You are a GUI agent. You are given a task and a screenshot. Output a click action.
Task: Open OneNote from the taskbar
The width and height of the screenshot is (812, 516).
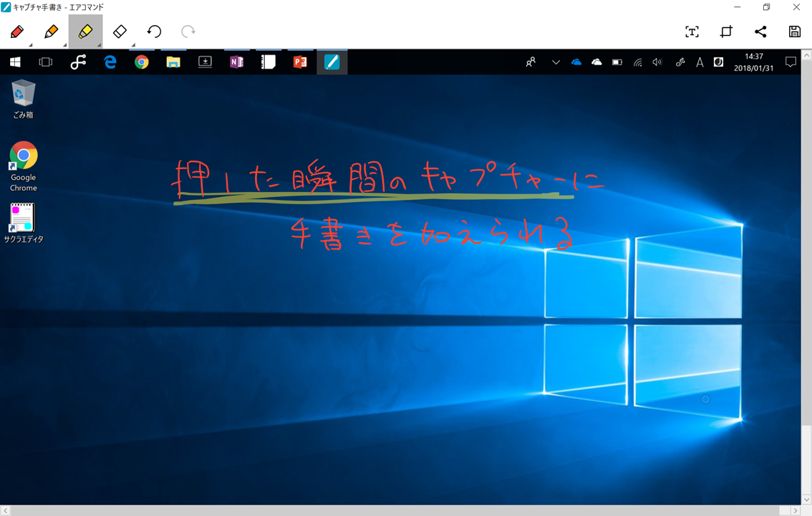tap(237, 62)
